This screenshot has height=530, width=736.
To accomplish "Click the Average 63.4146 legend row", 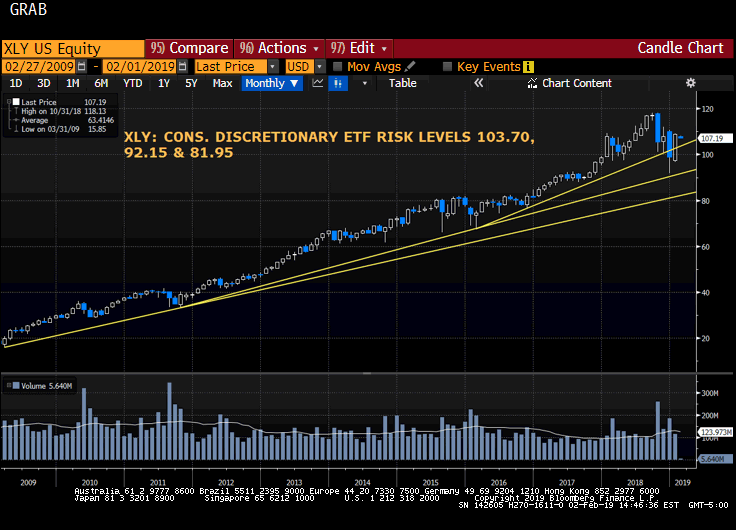I will [x=64, y=120].
